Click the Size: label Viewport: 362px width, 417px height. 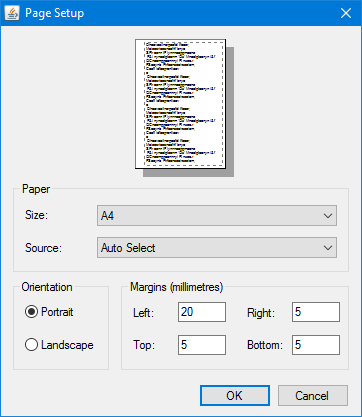[x=36, y=215]
